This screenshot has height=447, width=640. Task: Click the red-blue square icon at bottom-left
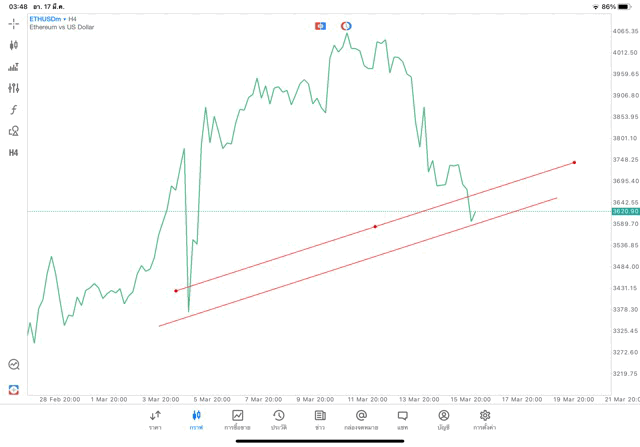click(x=14, y=390)
